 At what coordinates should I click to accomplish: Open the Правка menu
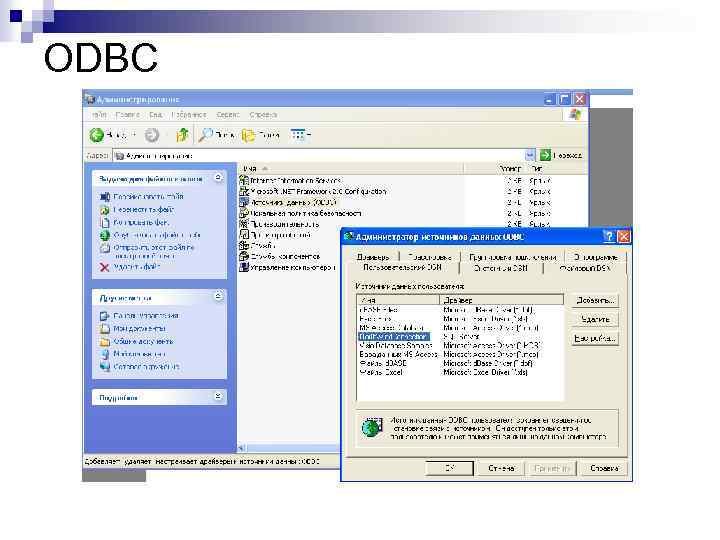(127, 114)
